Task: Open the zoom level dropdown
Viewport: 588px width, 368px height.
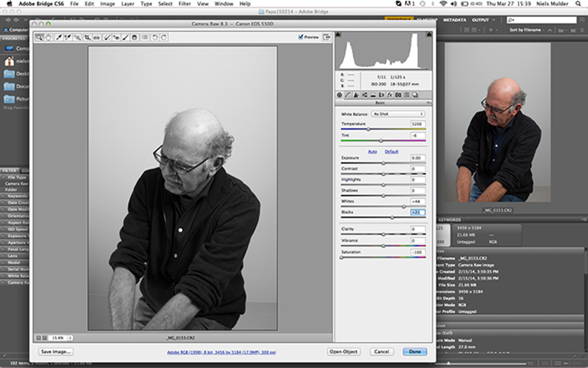Action: (x=70, y=338)
